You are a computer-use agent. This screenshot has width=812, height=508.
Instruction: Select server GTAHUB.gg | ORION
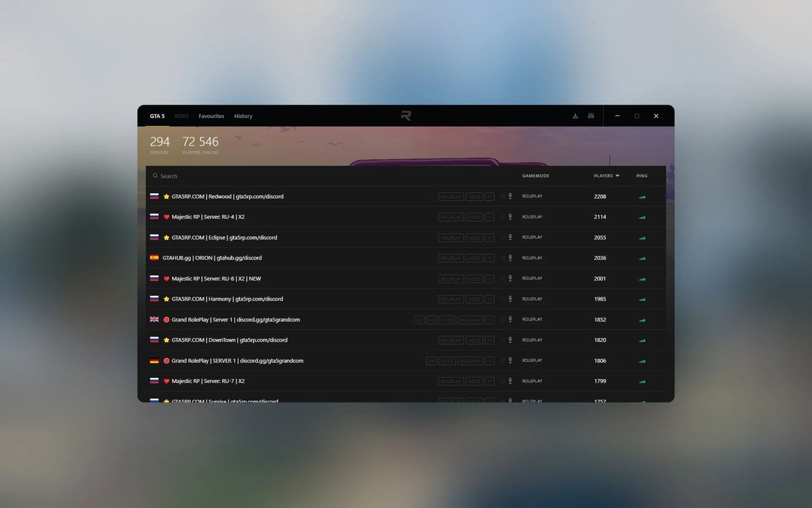point(406,258)
